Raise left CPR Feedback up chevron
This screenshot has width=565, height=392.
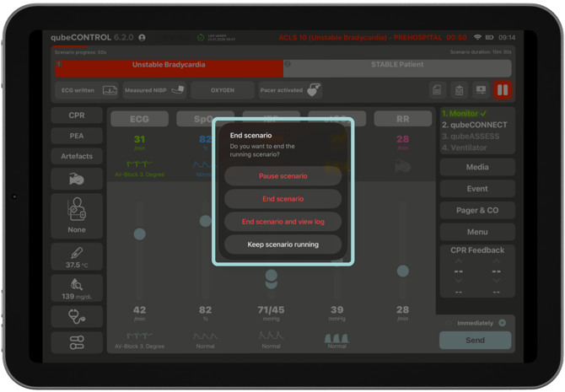click(459, 261)
